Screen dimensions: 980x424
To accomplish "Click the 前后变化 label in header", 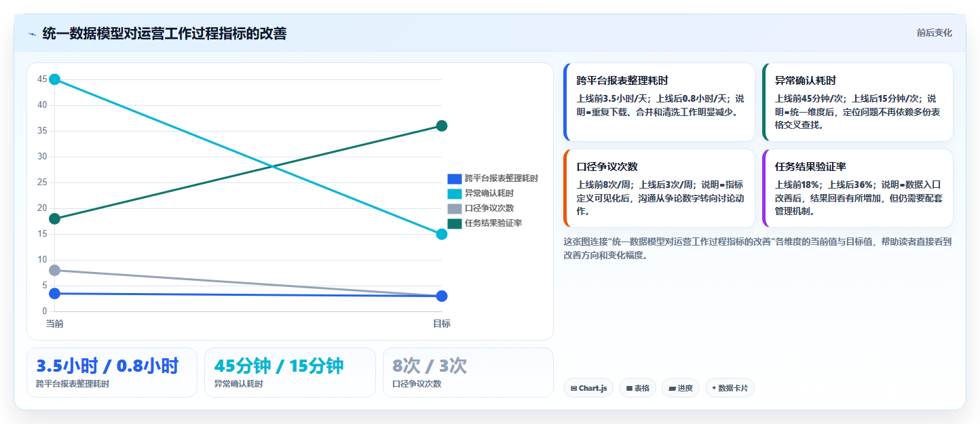I will pyautogui.click(x=934, y=33).
